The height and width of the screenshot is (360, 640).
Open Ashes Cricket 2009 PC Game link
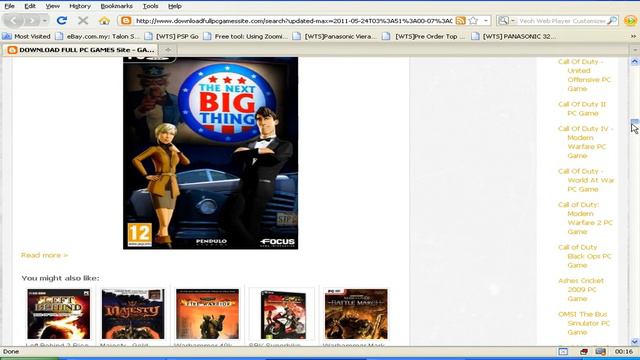[x=581, y=289]
